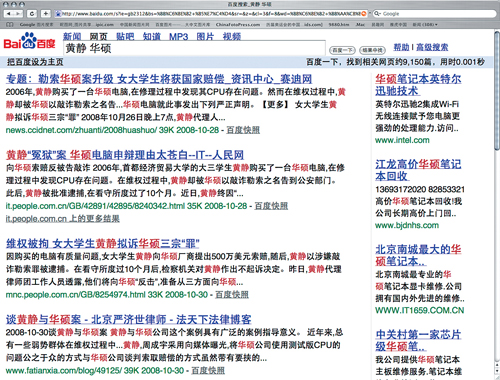Switch to the 视频 tab
The width and height of the screenshot is (500, 380).
[232, 36]
